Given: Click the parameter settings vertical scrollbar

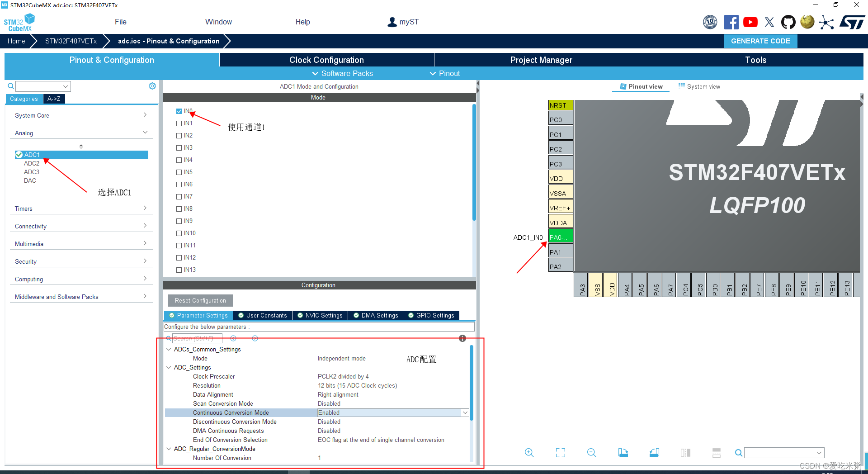Looking at the screenshot, I should 472,383.
